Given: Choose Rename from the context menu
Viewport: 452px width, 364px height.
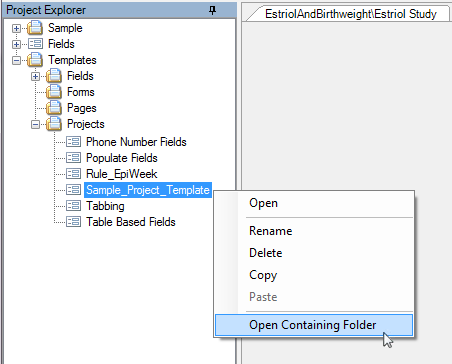Looking at the screenshot, I should pyautogui.click(x=314, y=231).
